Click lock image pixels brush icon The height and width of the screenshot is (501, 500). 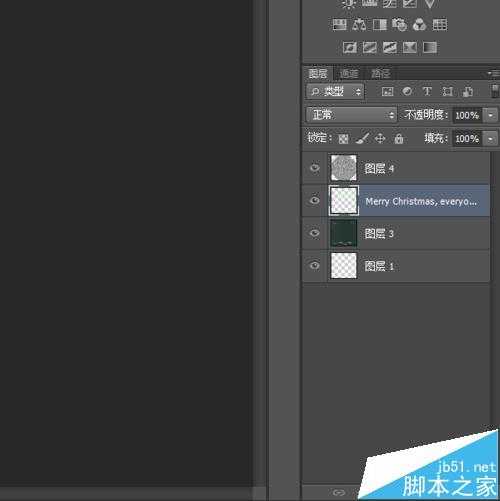pos(362,138)
